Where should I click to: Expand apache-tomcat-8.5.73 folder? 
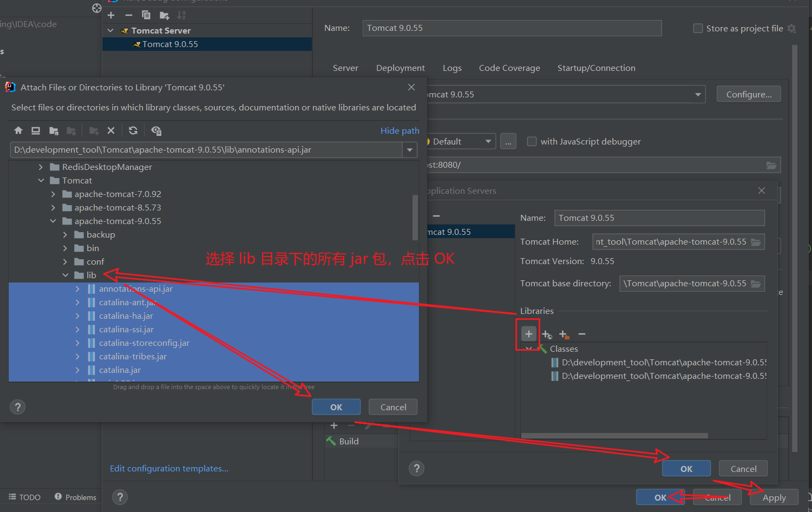tap(53, 208)
